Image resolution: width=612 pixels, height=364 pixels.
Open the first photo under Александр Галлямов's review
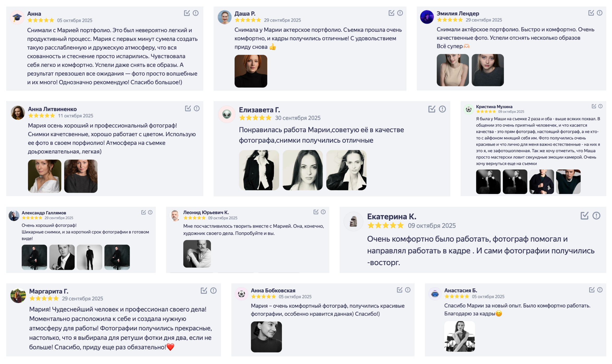click(x=34, y=257)
